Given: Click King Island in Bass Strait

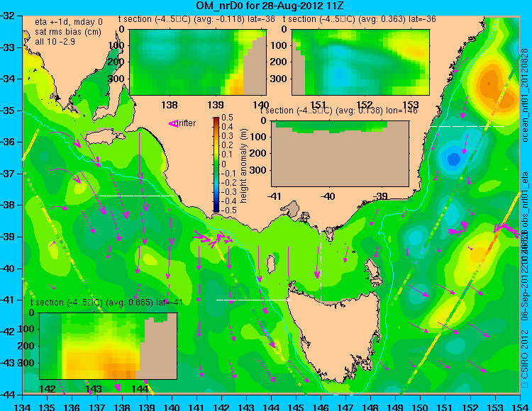Looking at the screenshot, I should tap(271, 264).
